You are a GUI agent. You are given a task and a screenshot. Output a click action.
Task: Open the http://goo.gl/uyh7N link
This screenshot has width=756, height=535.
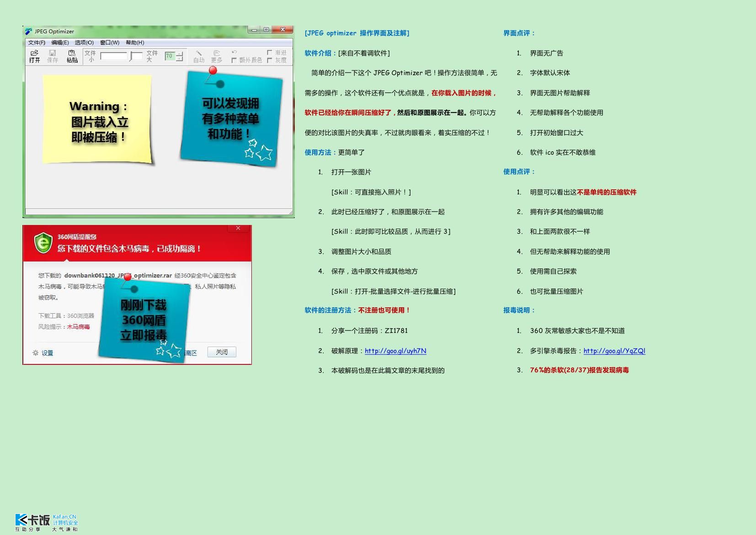click(395, 351)
